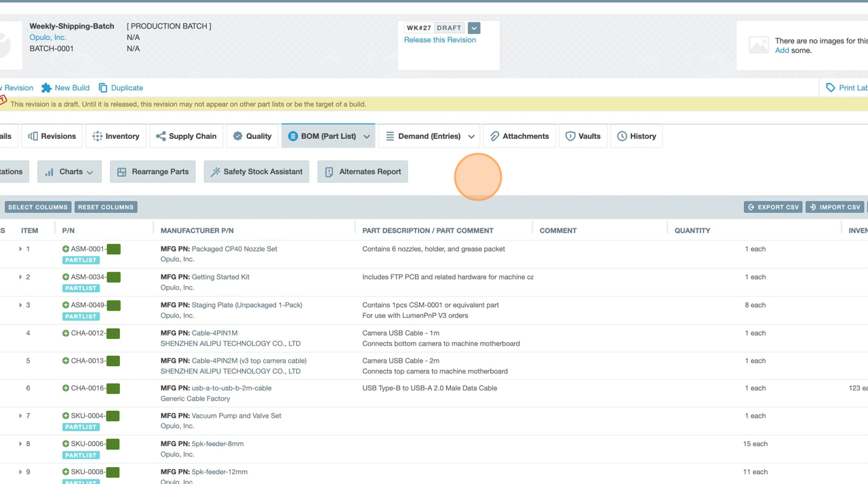Open the Alternates Report
The width and height of the screenshot is (868, 484).
click(362, 172)
